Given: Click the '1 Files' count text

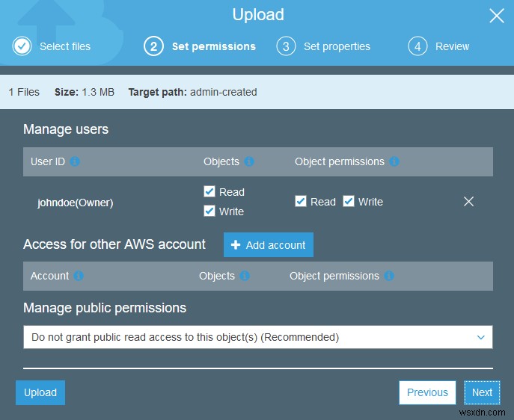Looking at the screenshot, I should coord(24,92).
